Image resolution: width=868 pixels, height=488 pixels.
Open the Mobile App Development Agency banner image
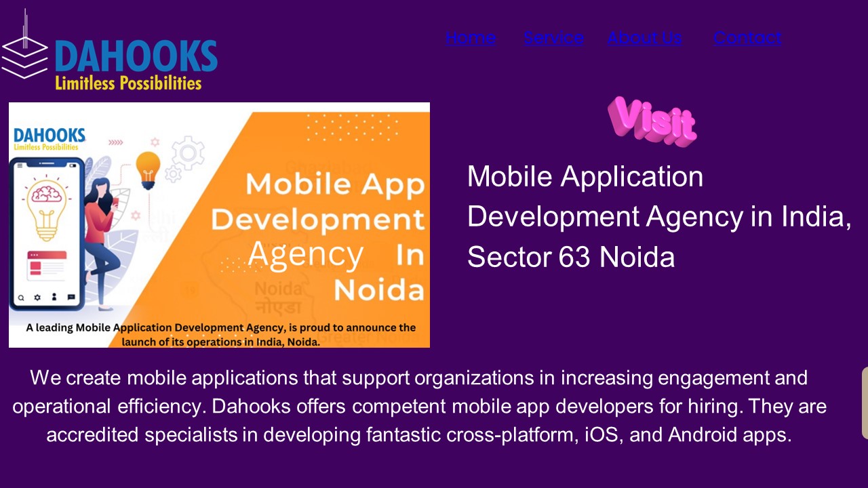point(219,225)
